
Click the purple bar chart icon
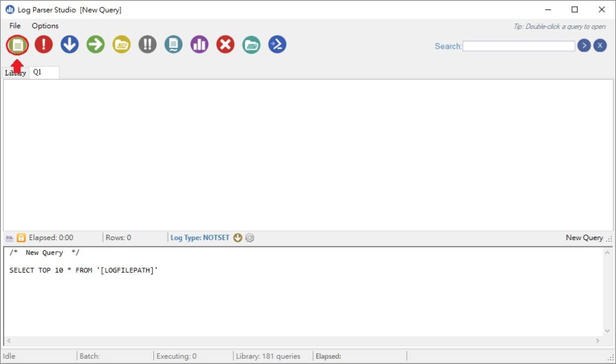[199, 45]
